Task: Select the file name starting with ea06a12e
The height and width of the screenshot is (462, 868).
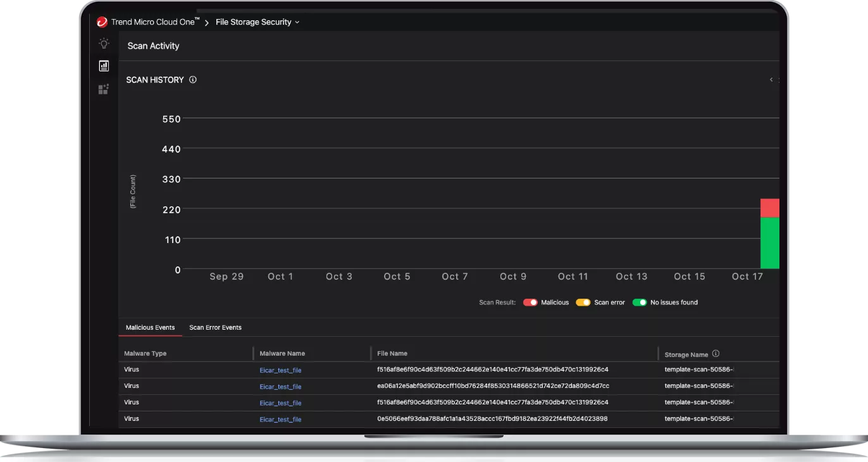Action: (x=493, y=386)
